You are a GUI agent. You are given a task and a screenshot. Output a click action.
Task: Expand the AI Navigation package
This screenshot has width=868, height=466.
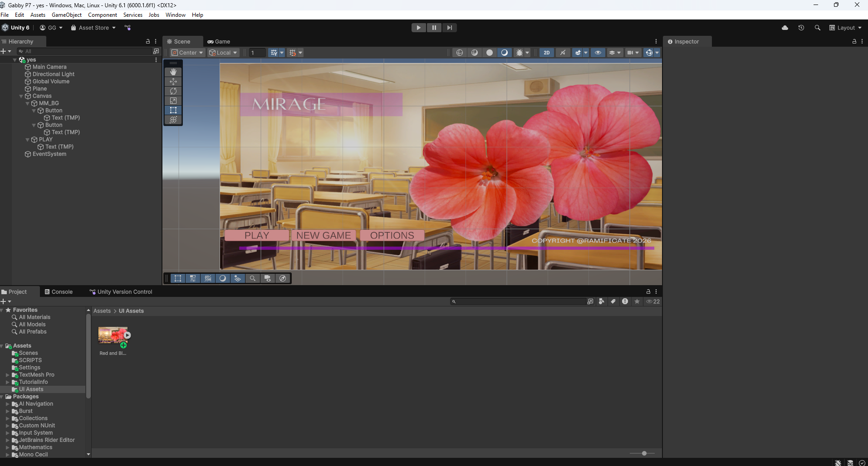(x=8, y=404)
